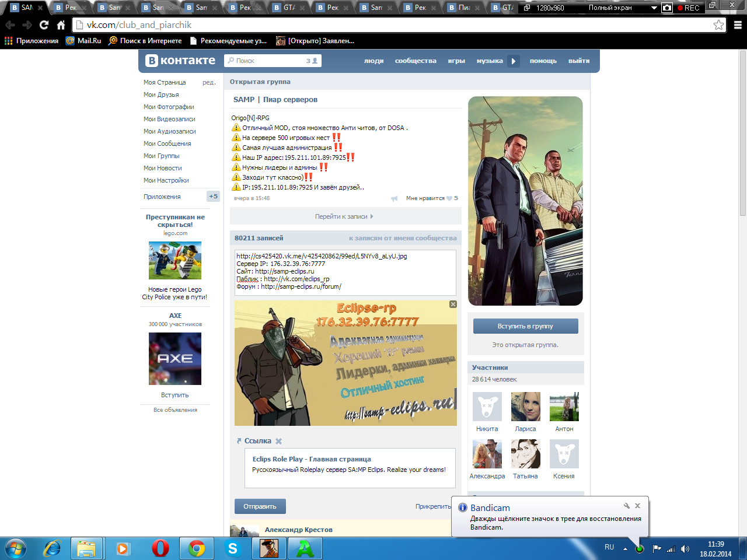Screen dimensions: 747x560
Task: Open [Открыто] Заявлен... bookmark
Action: 315,41
